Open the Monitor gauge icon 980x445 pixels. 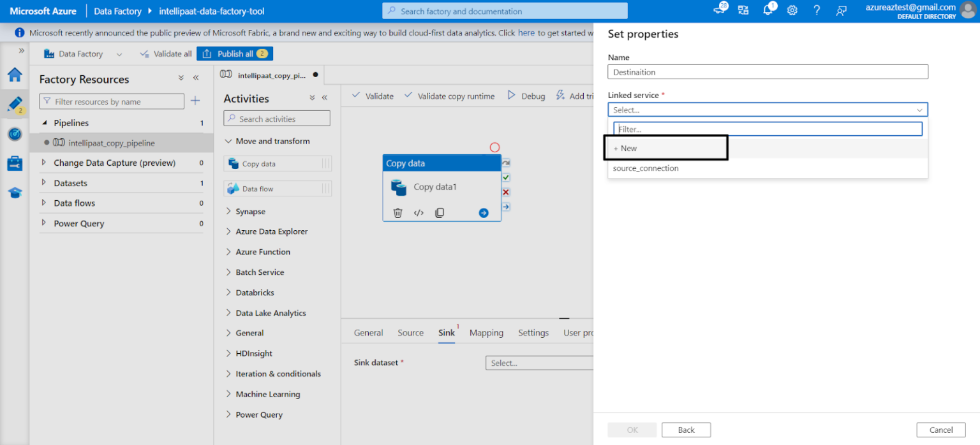(x=15, y=134)
